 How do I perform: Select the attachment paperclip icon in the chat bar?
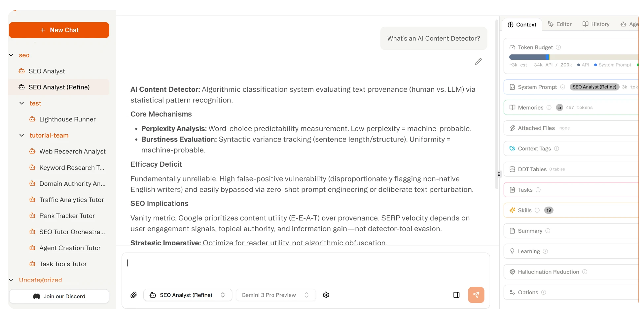tap(134, 295)
